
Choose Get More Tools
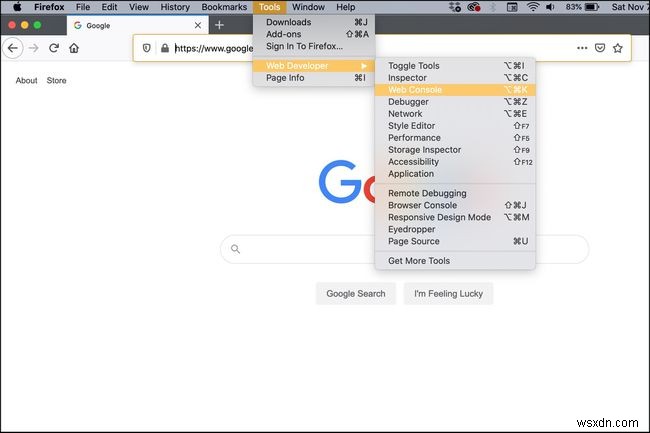pyautogui.click(x=455, y=261)
